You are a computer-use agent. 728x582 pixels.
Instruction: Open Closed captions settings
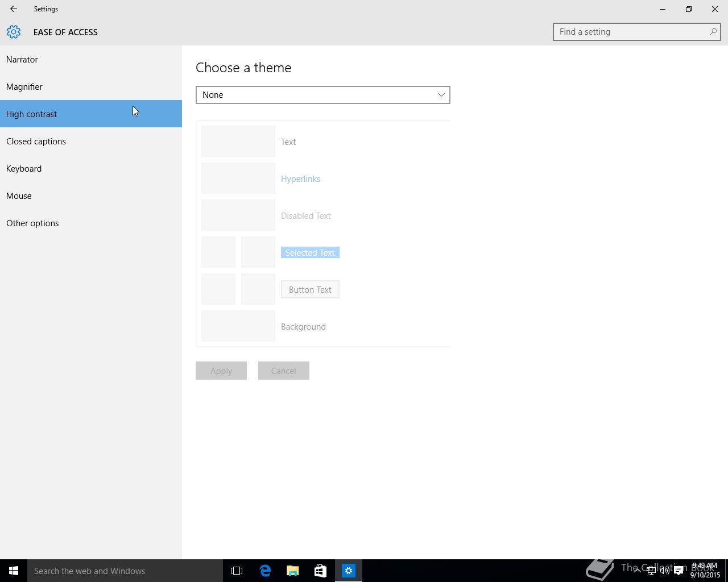(x=91, y=141)
